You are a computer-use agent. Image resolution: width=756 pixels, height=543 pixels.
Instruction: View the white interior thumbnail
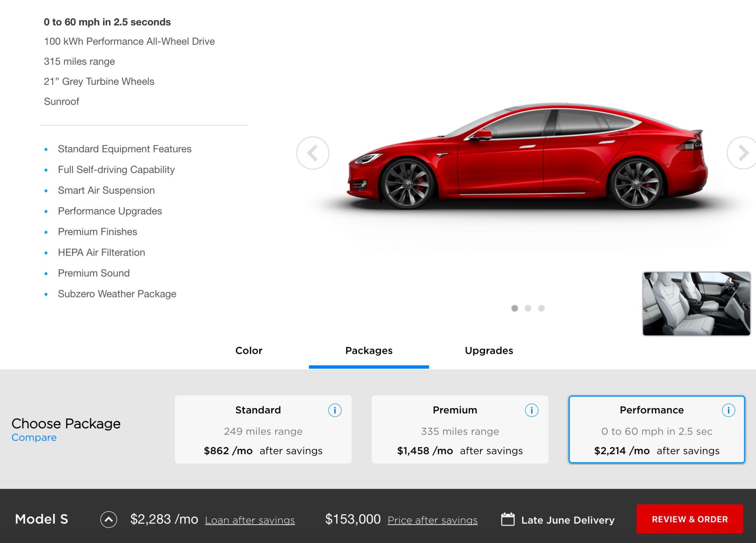[x=696, y=304]
